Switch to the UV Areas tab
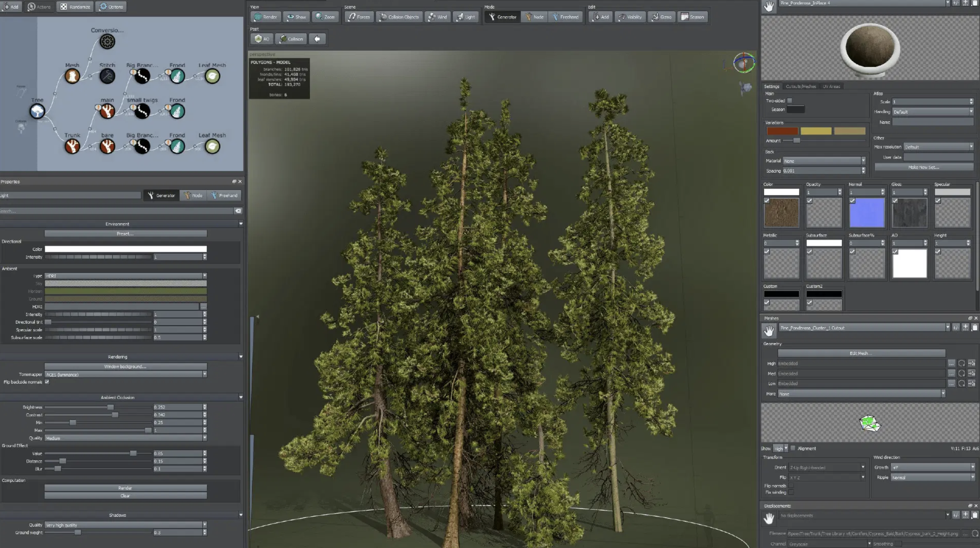Viewport: 980px width, 548px height. pyautogui.click(x=831, y=86)
